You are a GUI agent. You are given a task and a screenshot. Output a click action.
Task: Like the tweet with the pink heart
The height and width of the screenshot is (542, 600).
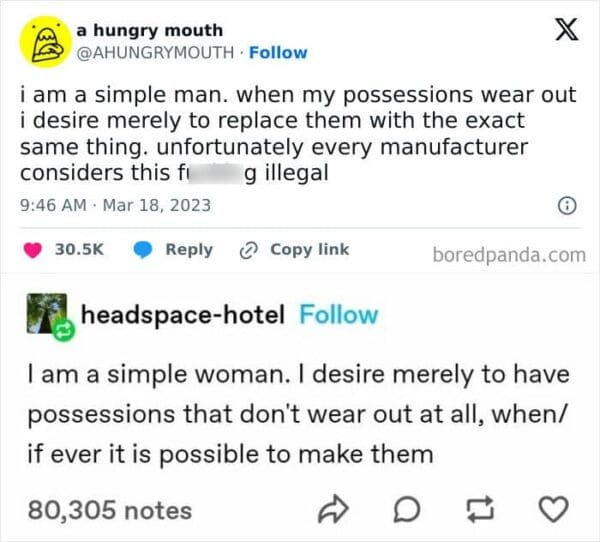coord(33,250)
